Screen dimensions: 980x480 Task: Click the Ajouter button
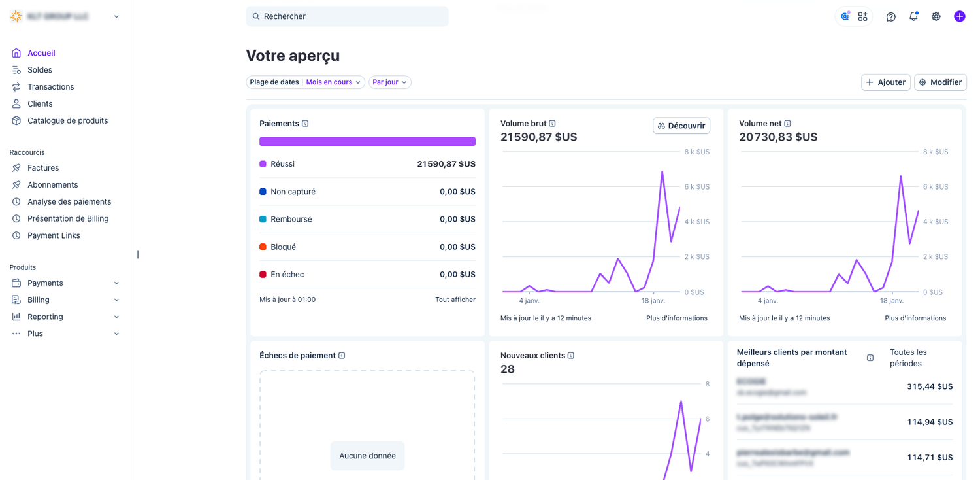pos(886,82)
